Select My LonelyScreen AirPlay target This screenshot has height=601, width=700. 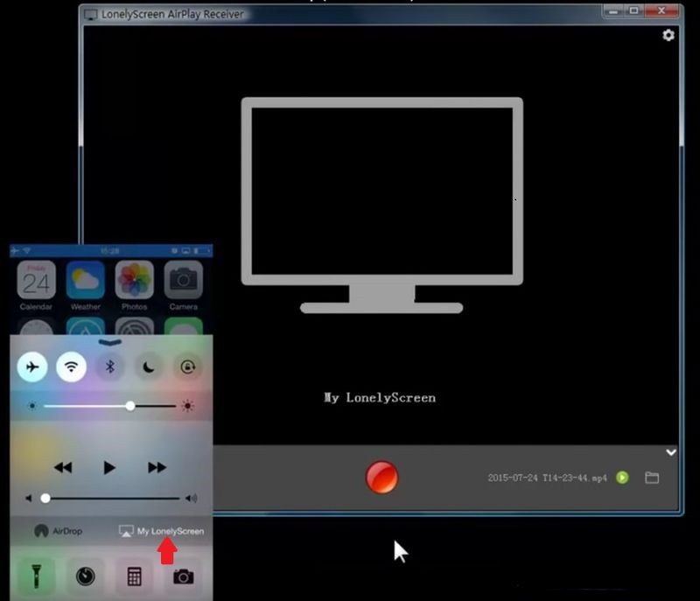click(x=162, y=531)
